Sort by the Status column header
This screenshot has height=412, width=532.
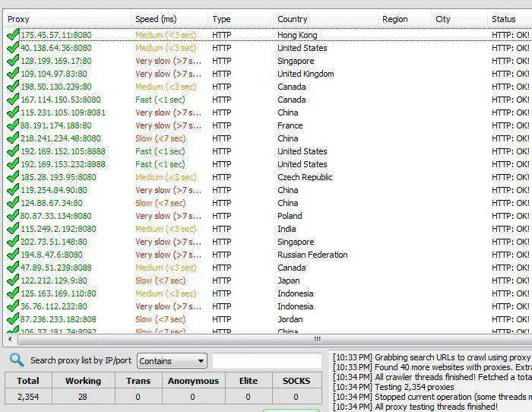510,19
